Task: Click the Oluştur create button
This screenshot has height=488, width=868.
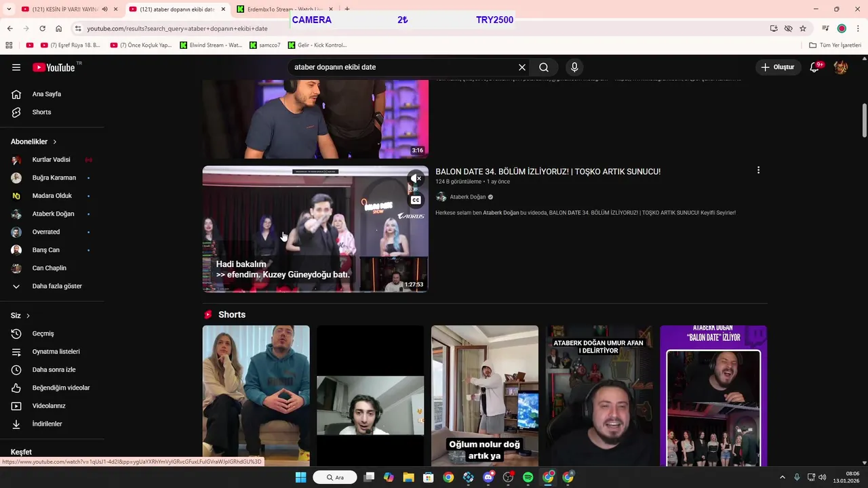Action: (777, 67)
